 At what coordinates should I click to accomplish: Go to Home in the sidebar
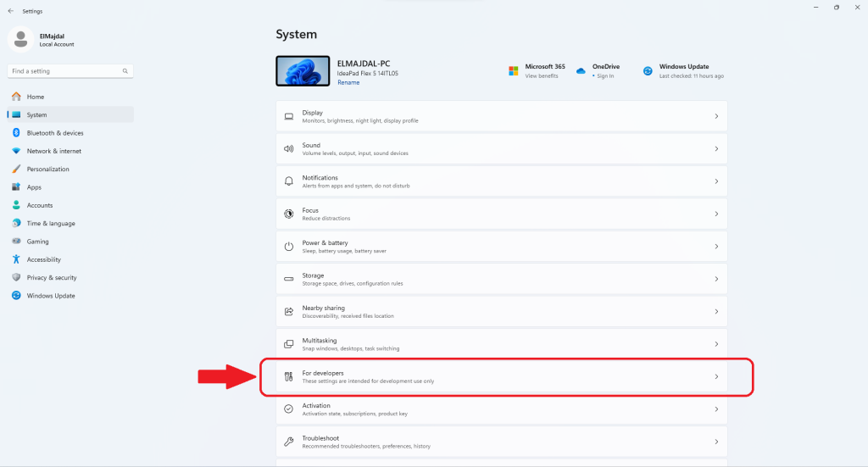(70, 97)
